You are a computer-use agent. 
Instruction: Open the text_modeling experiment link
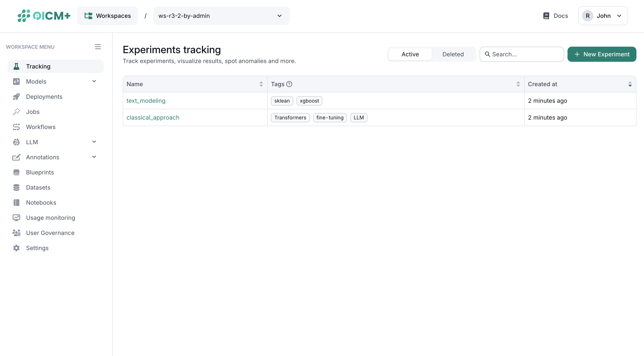tap(146, 101)
